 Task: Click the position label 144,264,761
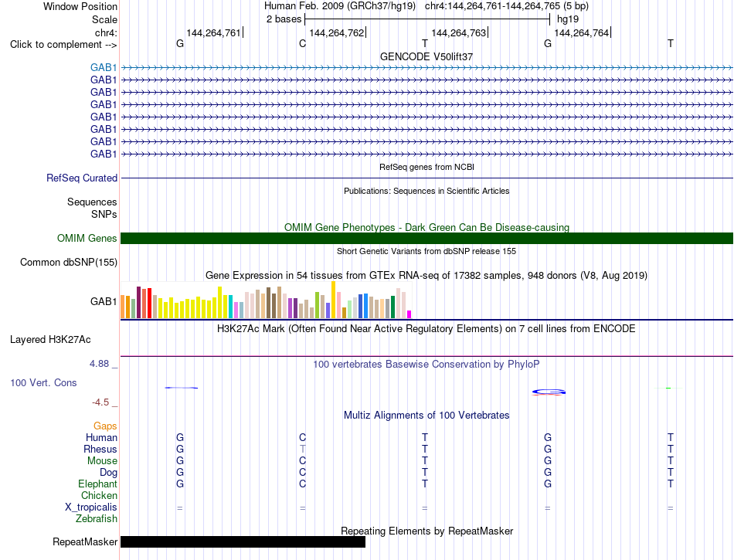click(x=213, y=32)
